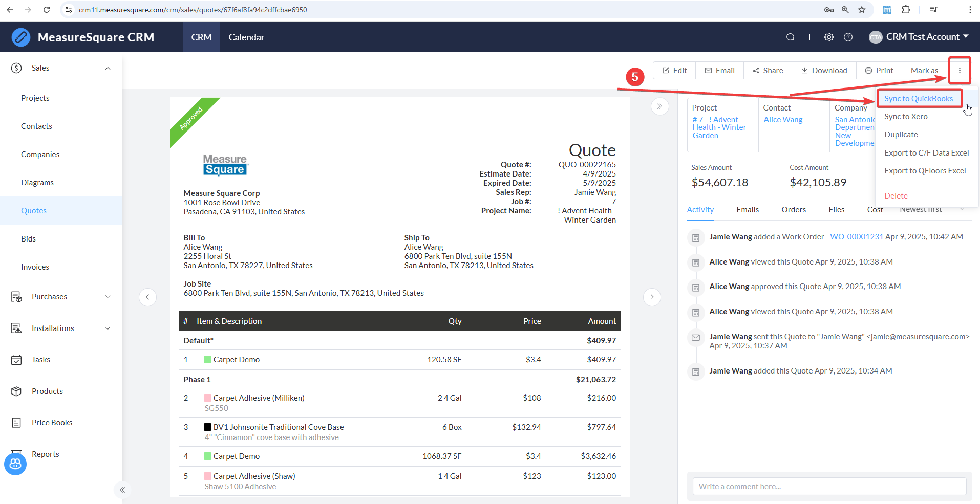Click the MeasureSquare CRM logo icon

[x=21, y=37]
